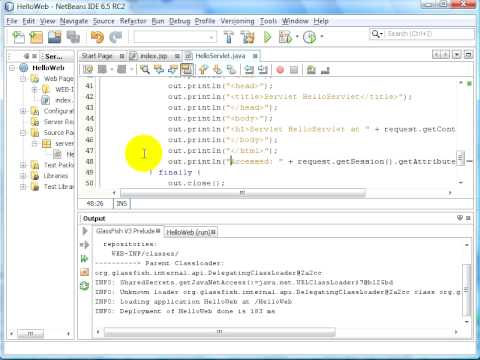The height and width of the screenshot is (360, 480).
Task: Run the main project with green arrow
Action: (x=267, y=37)
